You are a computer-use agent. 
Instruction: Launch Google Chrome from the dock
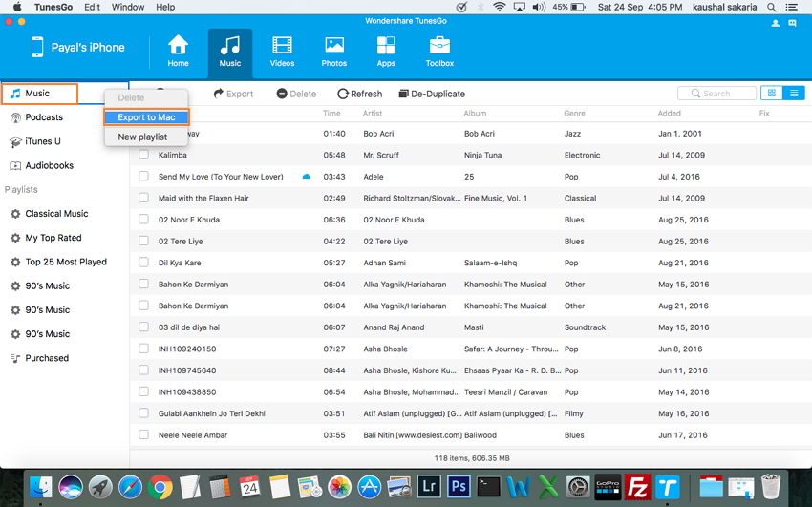pyautogui.click(x=160, y=487)
